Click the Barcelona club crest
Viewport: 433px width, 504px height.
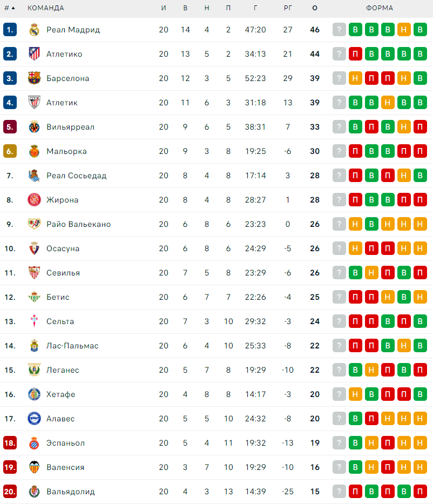[34, 78]
